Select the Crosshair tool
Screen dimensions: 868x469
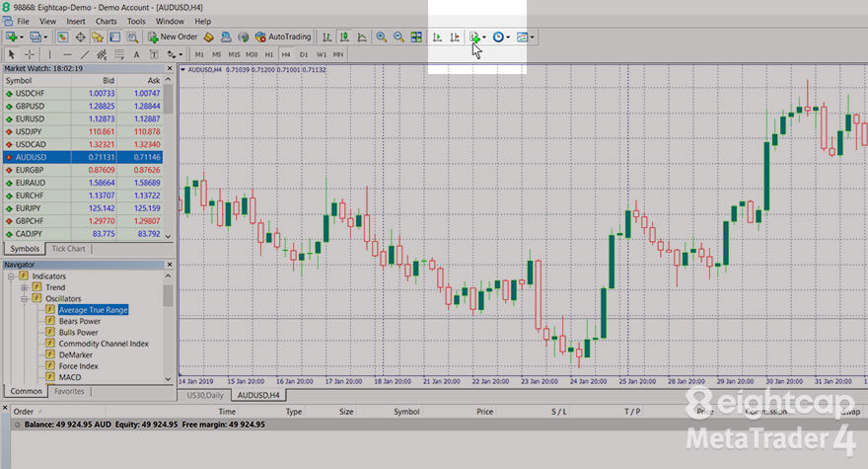30,54
